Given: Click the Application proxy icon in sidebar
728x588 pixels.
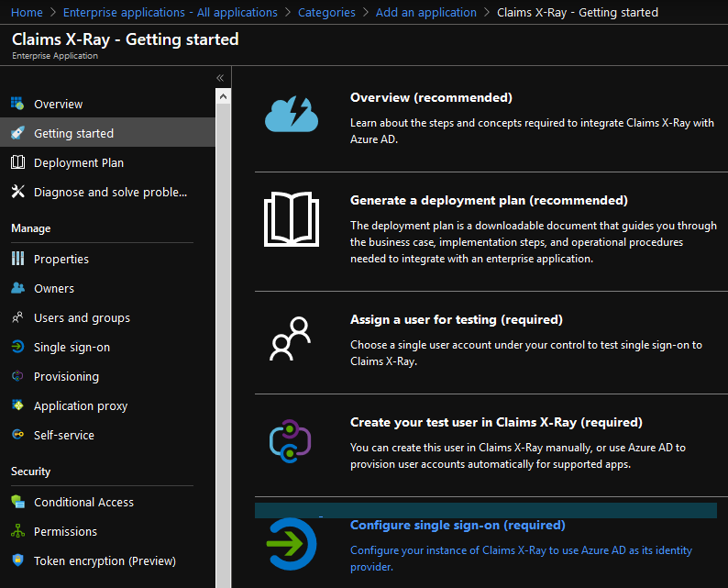Looking at the screenshot, I should 17,405.
